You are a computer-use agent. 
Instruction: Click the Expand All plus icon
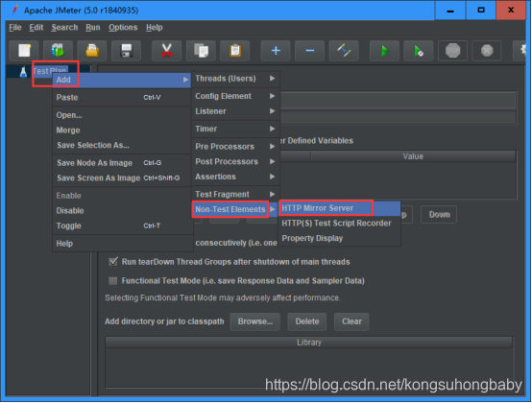tap(276, 51)
